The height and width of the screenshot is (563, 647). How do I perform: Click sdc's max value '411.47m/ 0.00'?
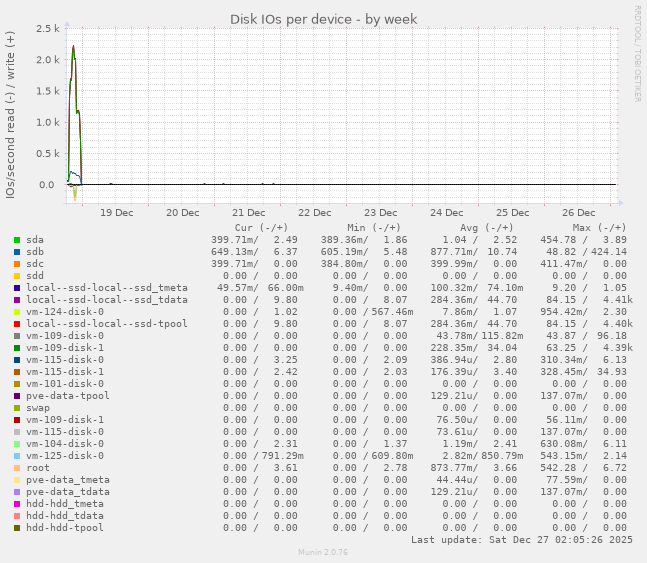[583, 264]
